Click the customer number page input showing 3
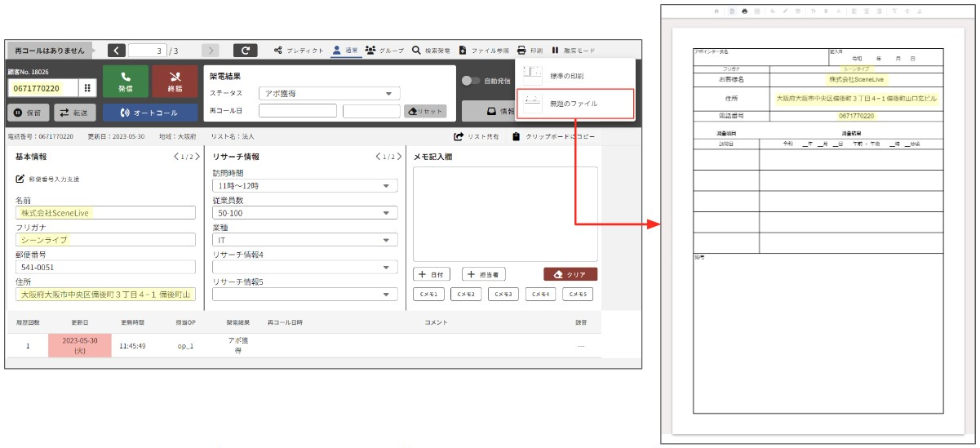This screenshot has height=448, width=980. coord(147,51)
